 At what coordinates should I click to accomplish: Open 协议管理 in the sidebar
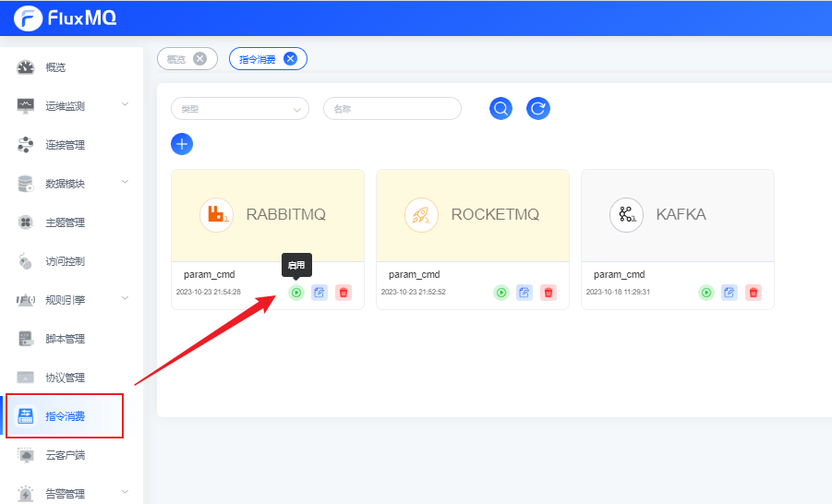pos(66,378)
